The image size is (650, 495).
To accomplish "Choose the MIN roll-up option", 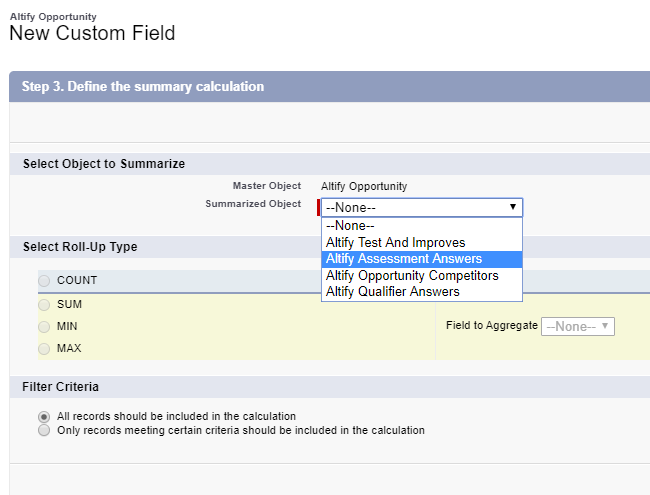I will [44, 327].
